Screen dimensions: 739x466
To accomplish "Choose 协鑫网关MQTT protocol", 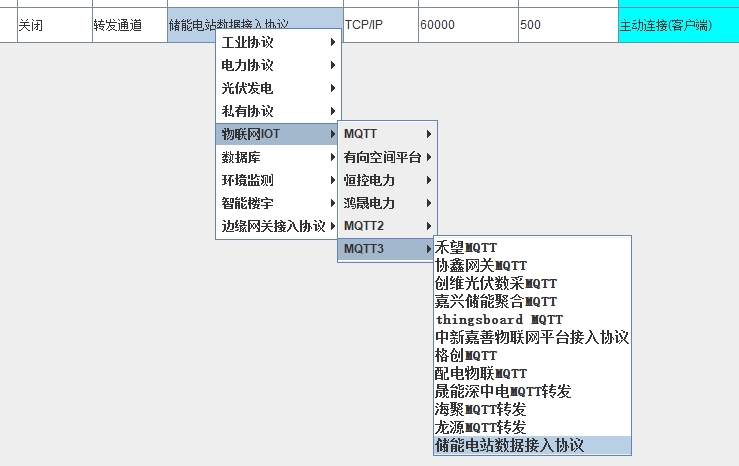I will [533, 265].
